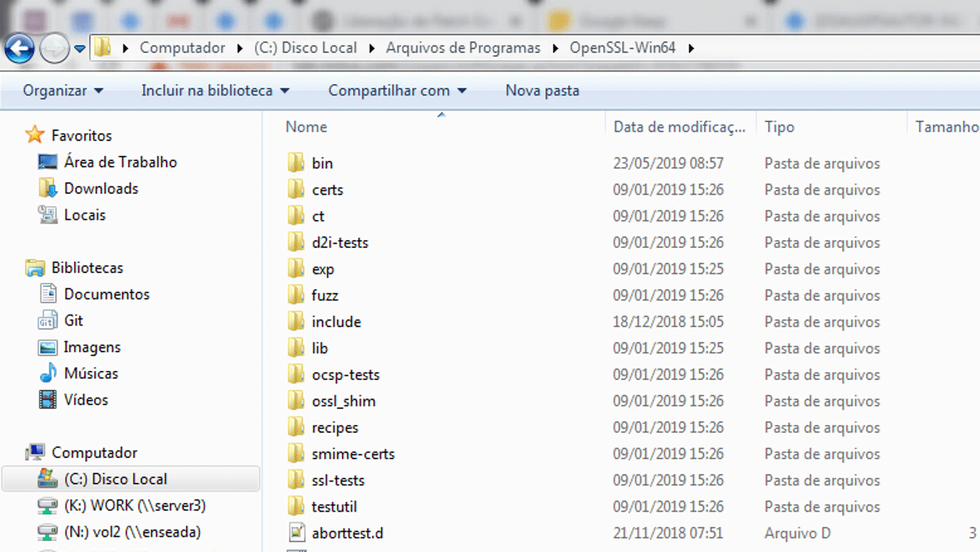Go to Arquivos de Programas in address bar
Screen dimensions: 980x552
coord(463,48)
